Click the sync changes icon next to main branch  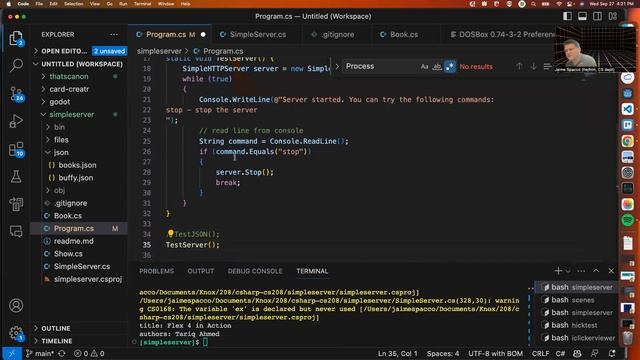click(x=62, y=353)
